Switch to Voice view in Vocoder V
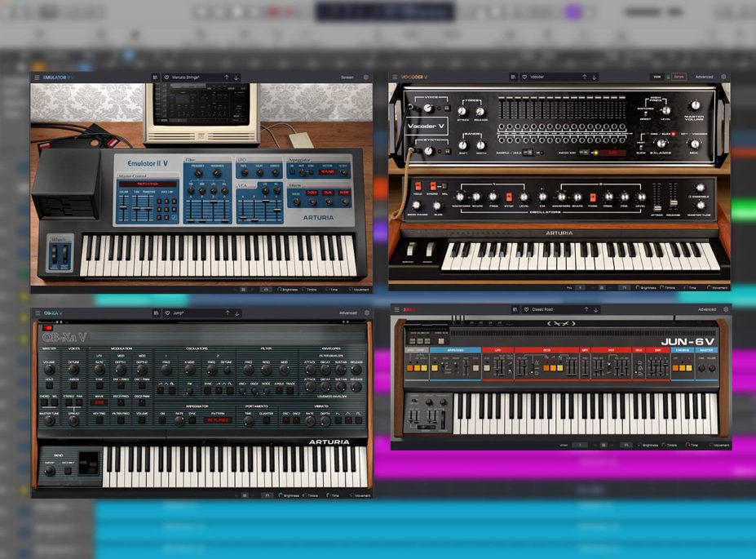The height and width of the screenshot is (559, 756). tap(657, 77)
